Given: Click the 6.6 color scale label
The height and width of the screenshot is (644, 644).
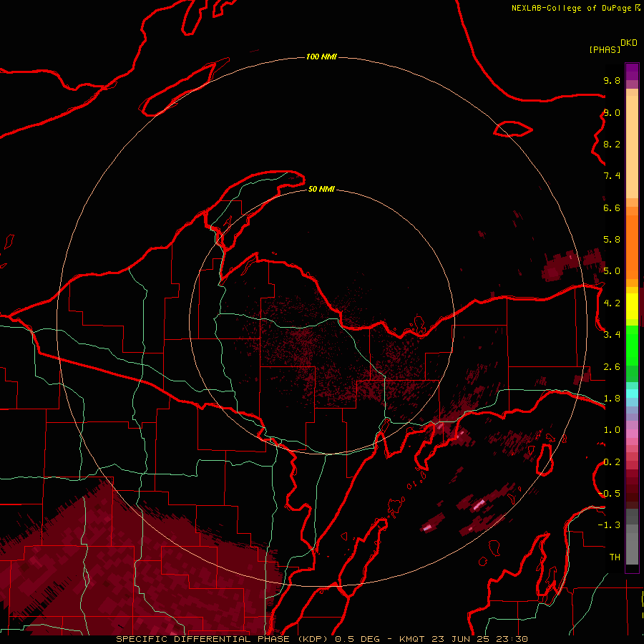Looking at the screenshot, I should pos(612,208).
